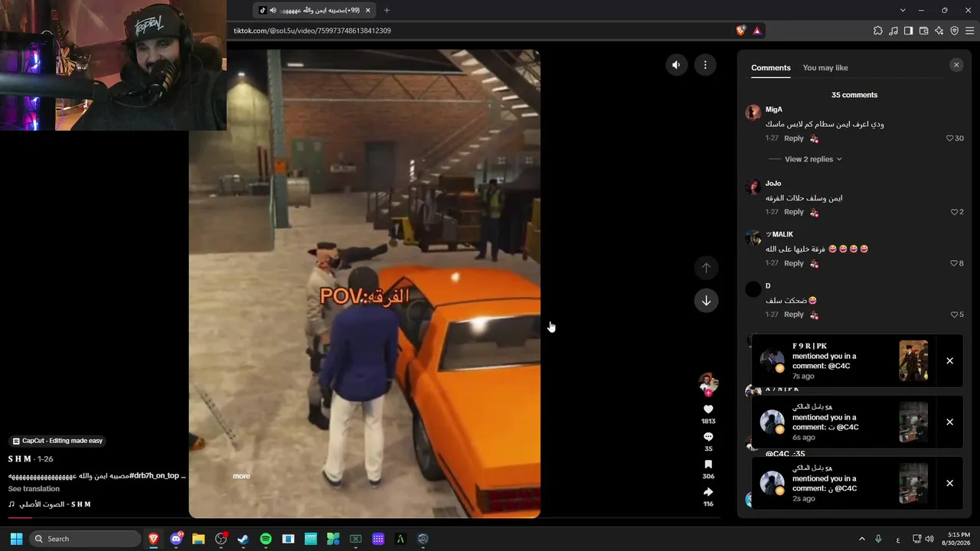This screenshot has height=551, width=980.
Task: Open the CapCut - Editing made easy link
Action: (57, 441)
